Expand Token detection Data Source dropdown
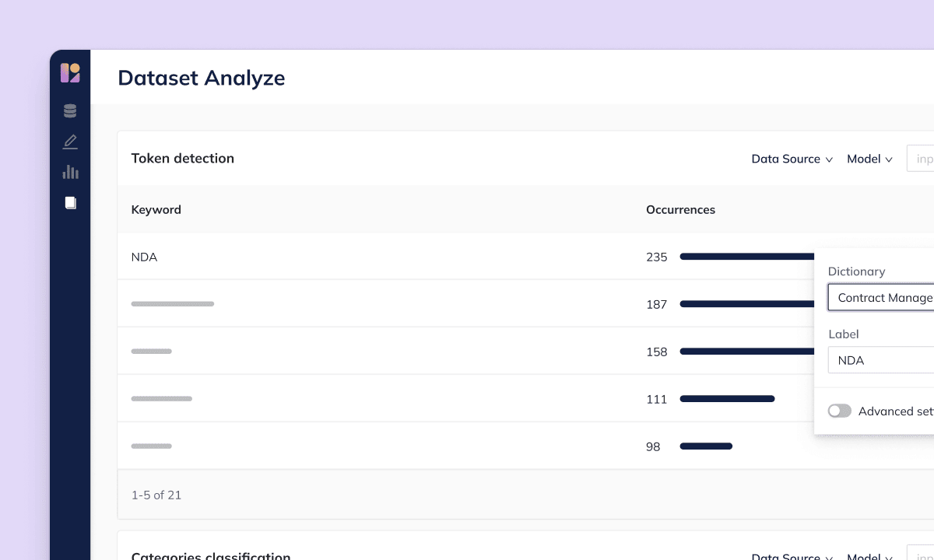 click(x=792, y=159)
